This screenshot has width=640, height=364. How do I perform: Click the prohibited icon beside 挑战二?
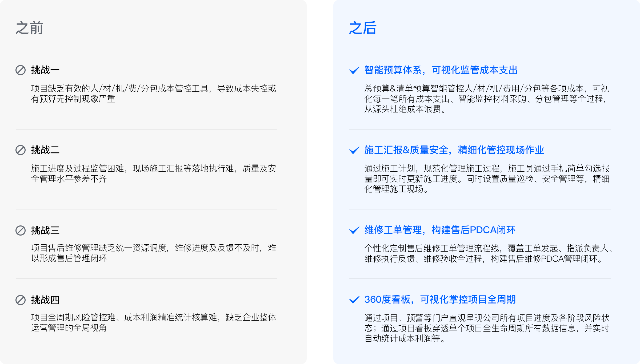point(21,150)
